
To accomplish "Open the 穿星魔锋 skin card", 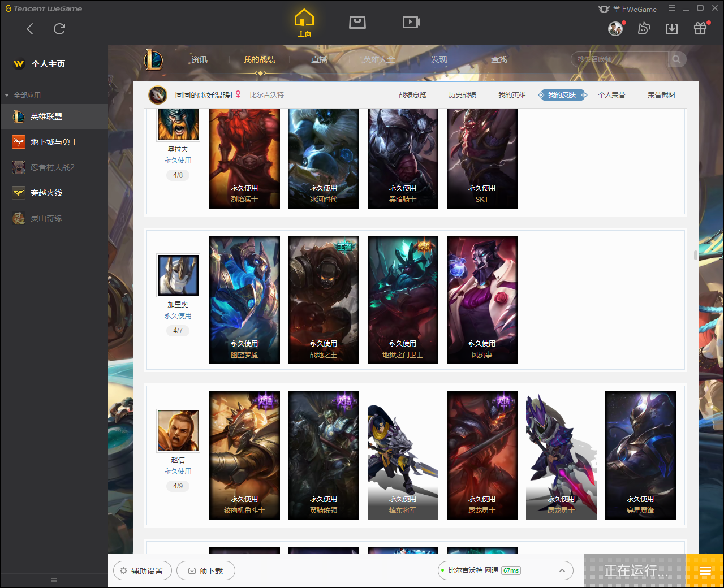I will click(640, 455).
